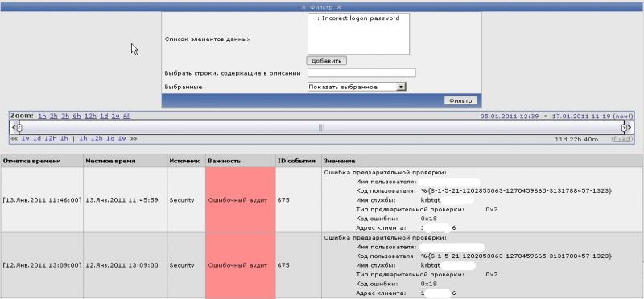Viewport: 644px width, 299px height.
Task: Shift the period forward by 1h
Action: pyautogui.click(x=84, y=138)
